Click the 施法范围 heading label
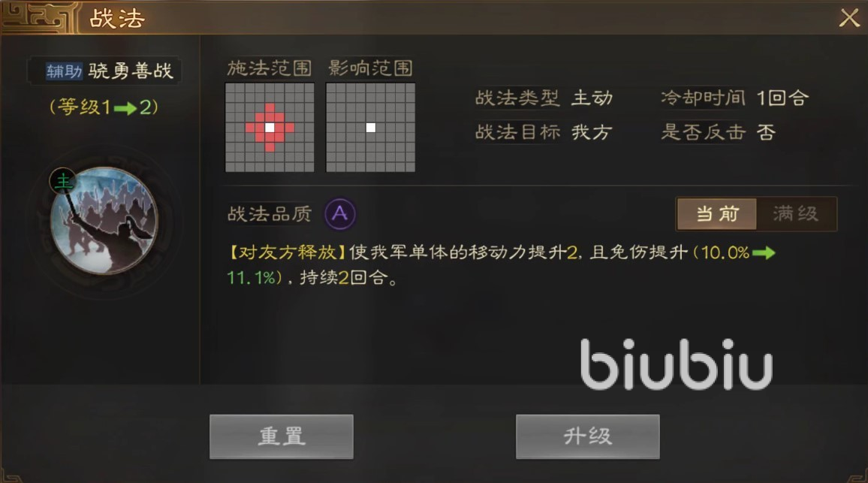 click(x=270, y=68)
